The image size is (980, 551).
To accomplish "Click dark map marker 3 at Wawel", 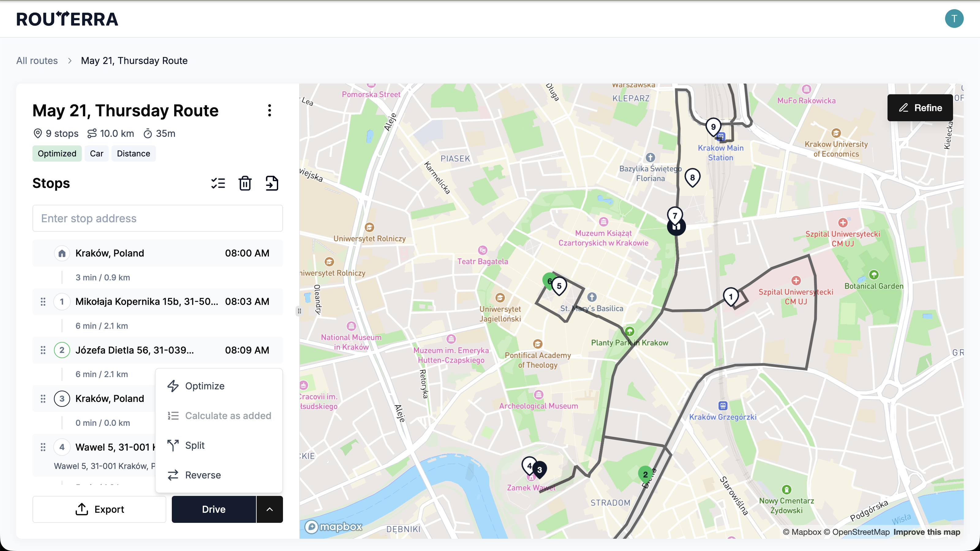I will pos(539,470).
